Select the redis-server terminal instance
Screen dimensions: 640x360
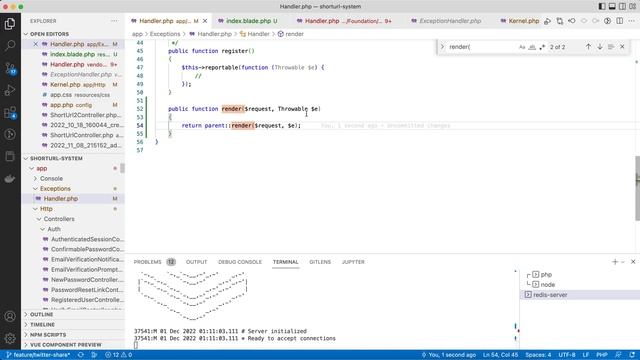pos(580,295)
